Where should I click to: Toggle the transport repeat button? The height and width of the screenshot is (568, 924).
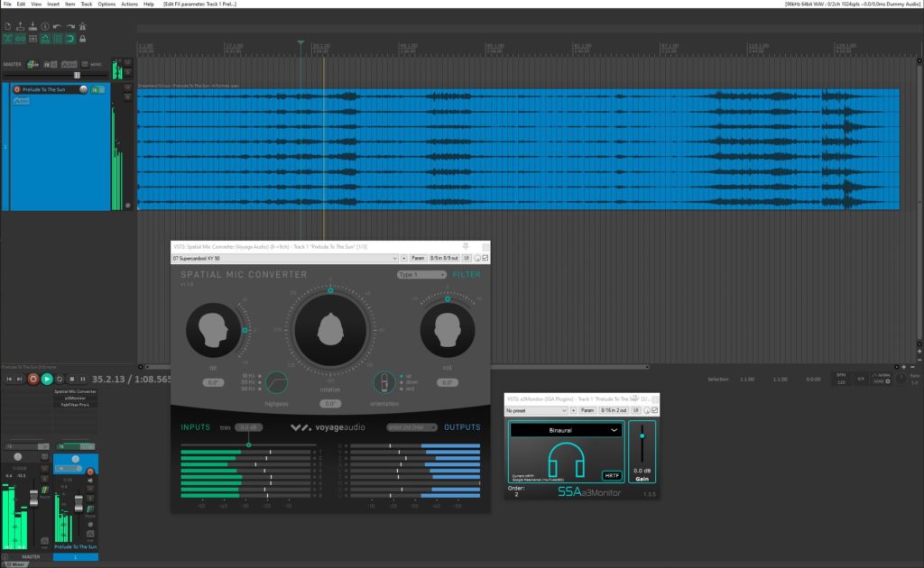pos(60,379)
